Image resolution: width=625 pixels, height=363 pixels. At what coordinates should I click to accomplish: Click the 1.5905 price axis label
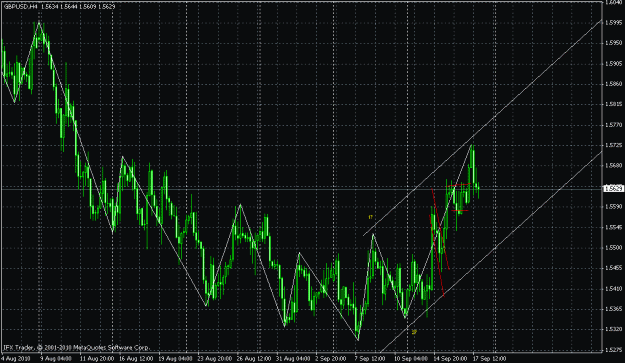614,63
